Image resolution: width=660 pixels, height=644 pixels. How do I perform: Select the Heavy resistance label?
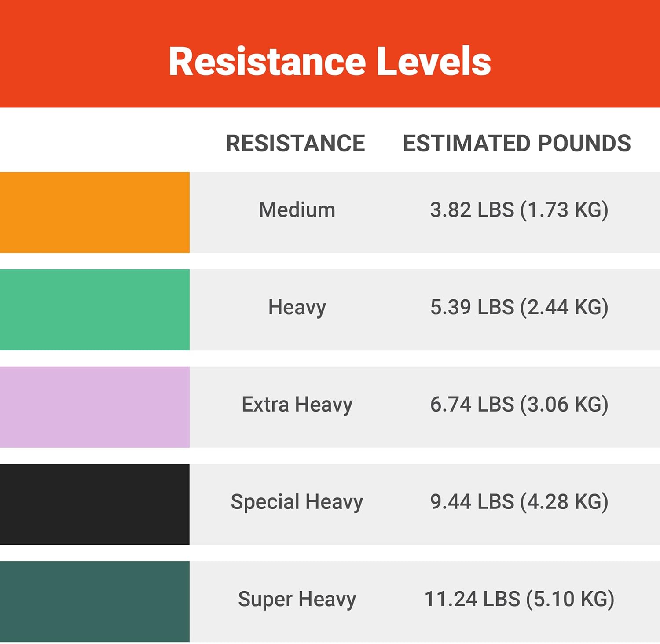tap(297, 307)
